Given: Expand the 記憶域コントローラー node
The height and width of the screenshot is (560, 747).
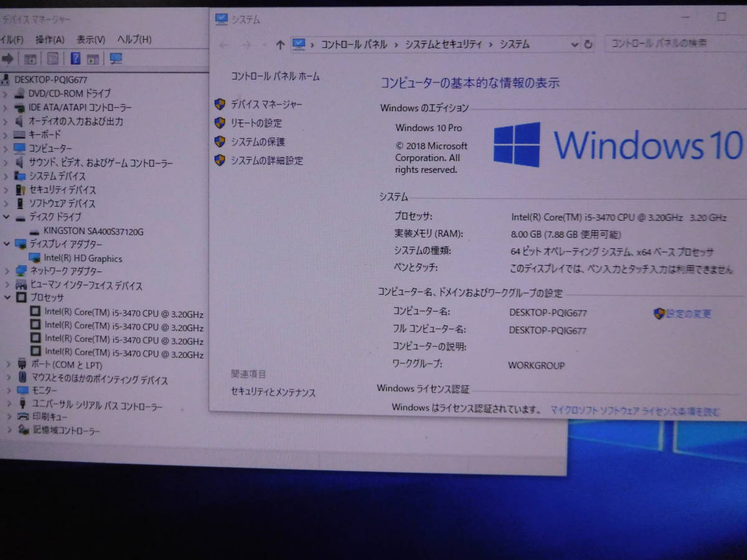Looking at the screenshot, I should tap(9, 429).
